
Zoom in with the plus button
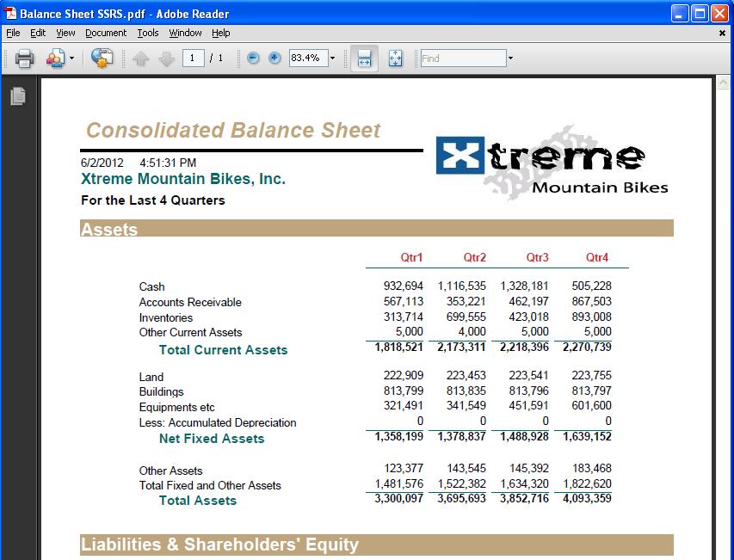(274, 58)
